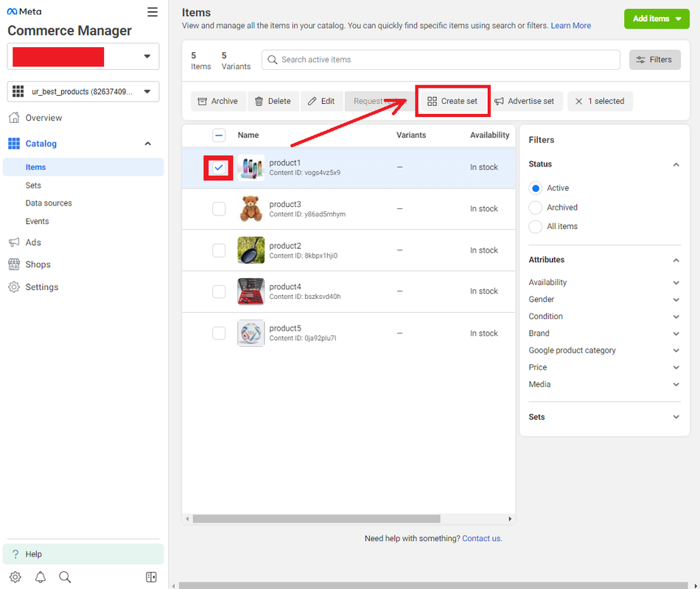Click the table's horizontal scrollbar
The width and height of the screenshot is (700, 589).
click(x=317, y=519)
